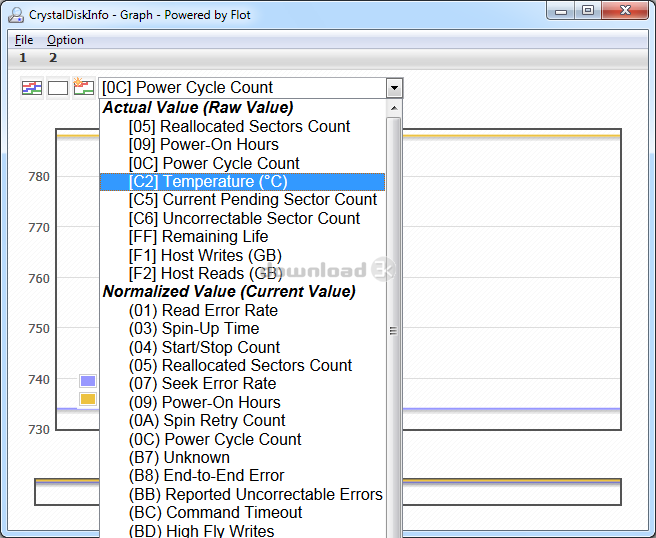The height and width of the screenshot is (538, 656).
Task: Pick (01) Read Error Rate
Action: pyautogui.click(x=242, y=310)
